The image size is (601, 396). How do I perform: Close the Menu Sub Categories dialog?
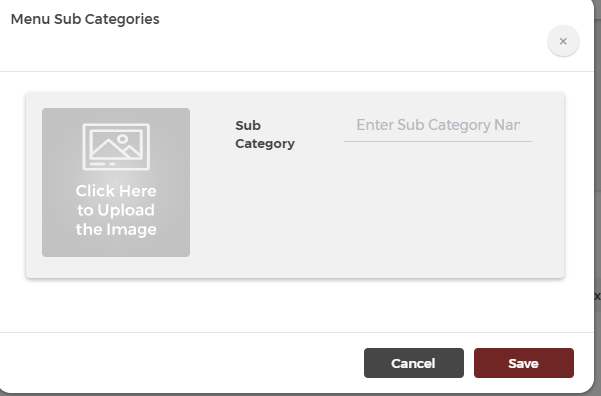click(563, 41)
